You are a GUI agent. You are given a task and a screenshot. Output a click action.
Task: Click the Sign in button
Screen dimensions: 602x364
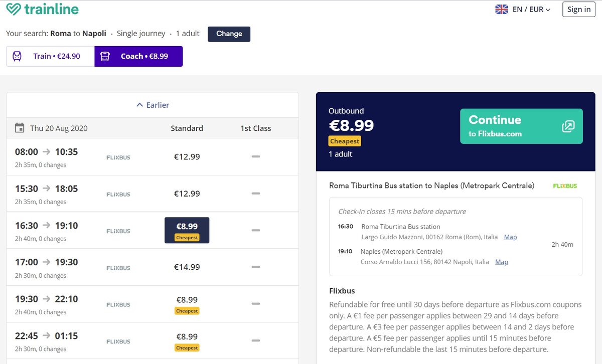coord(579,10)
